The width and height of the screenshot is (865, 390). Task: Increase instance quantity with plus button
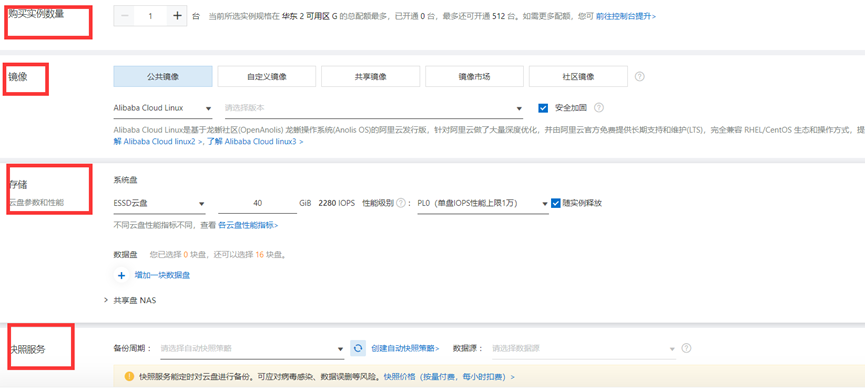click(177, 16)
